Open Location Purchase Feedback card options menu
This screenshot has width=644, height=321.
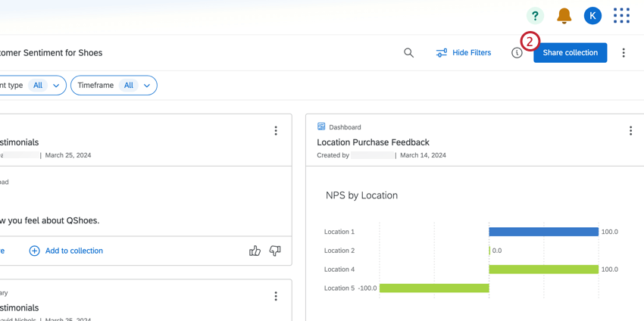(x=630, y=131)
